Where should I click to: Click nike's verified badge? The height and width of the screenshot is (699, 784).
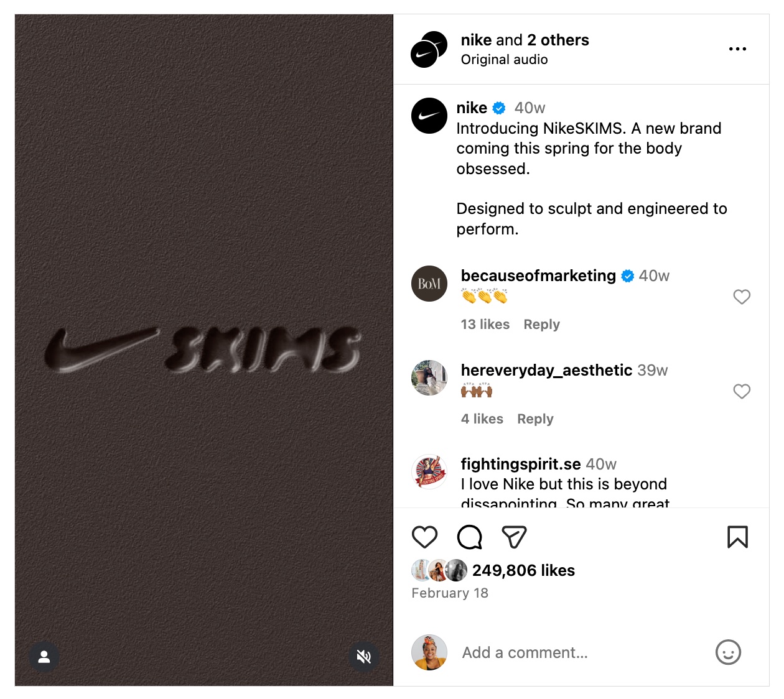coord(498,108)
